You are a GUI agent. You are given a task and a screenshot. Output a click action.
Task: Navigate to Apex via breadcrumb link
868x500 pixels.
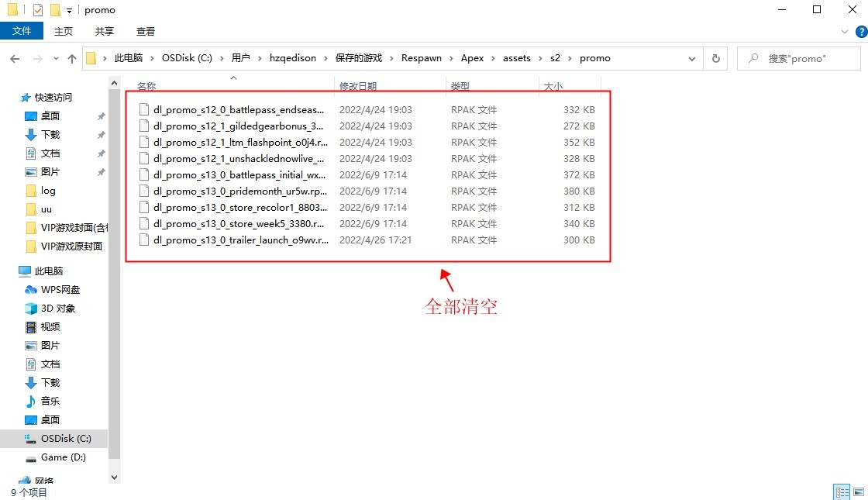tap(473, 57)
